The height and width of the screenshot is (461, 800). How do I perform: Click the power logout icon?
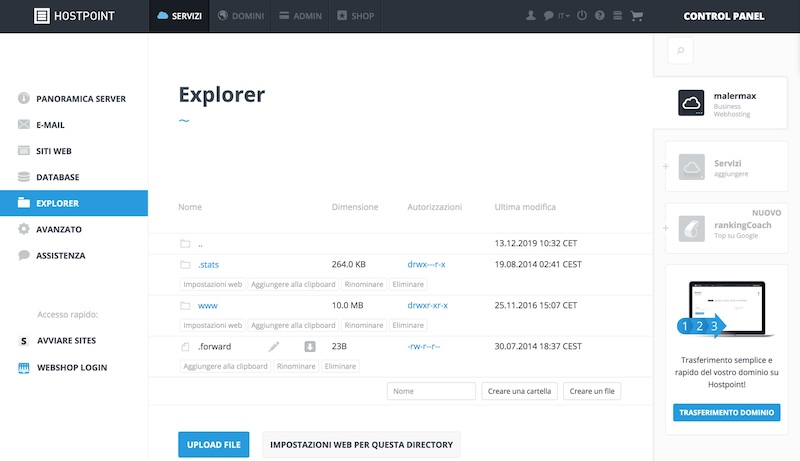point(582,15)
